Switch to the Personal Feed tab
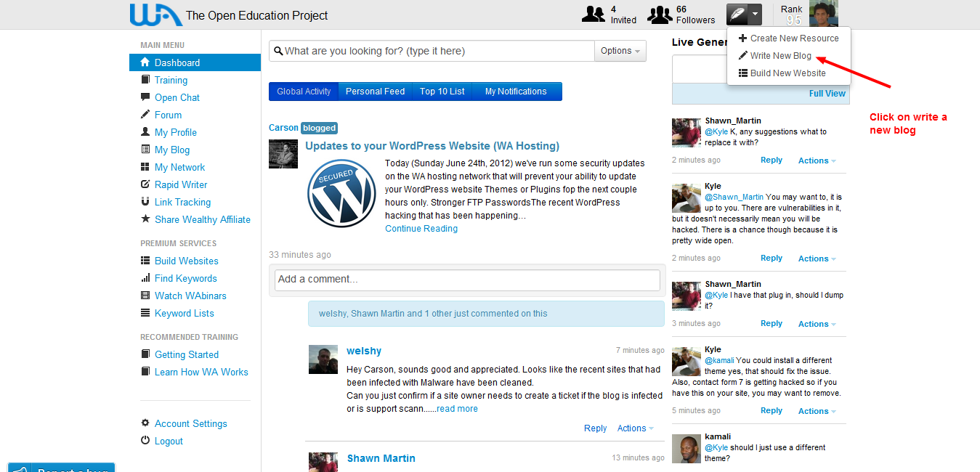 click(375, 91)
